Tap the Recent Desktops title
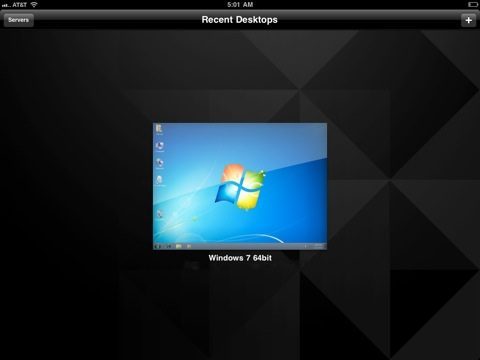Image resolution: width=480 pixels, height=360 pixels. click(239, 20)
